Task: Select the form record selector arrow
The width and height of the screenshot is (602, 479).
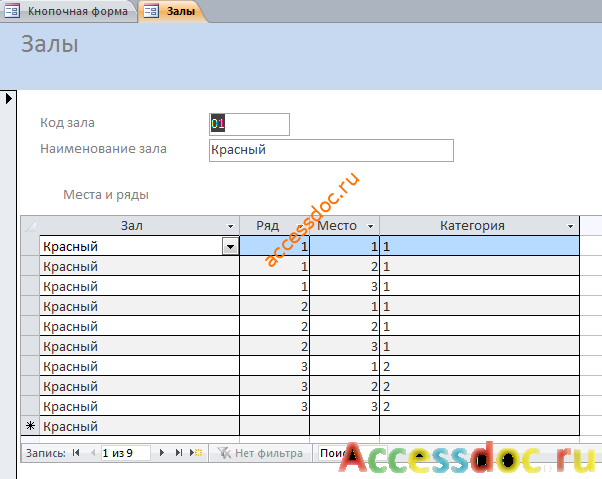Action: pos(8,99)
